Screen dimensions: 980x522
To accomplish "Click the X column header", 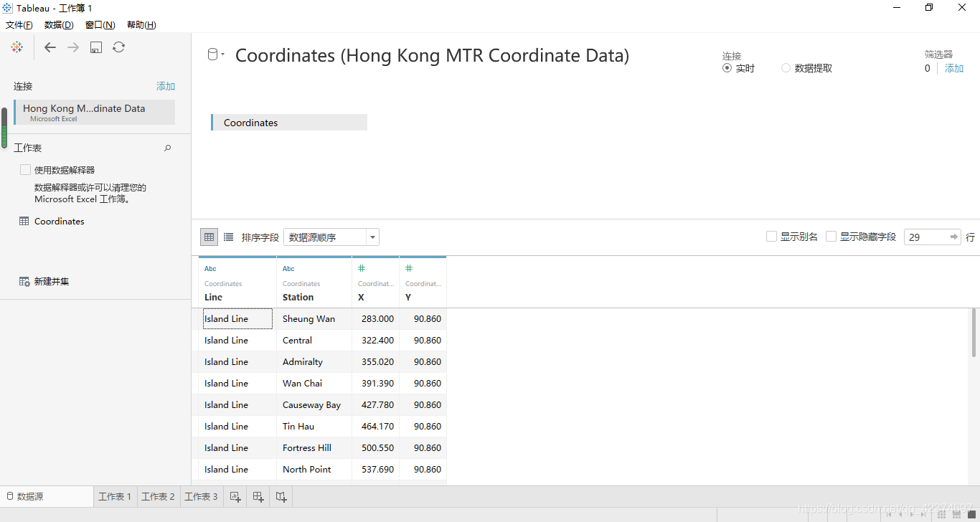I will click(376, 283).
